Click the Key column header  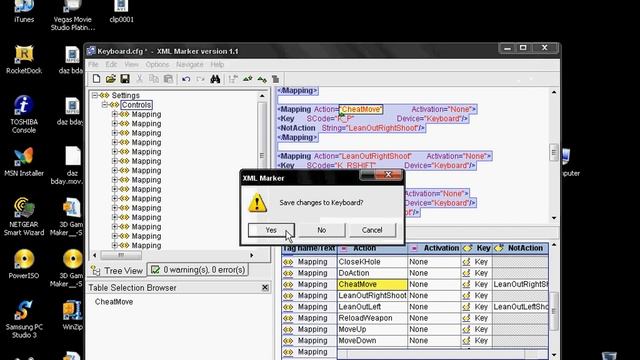click(477, 248)
